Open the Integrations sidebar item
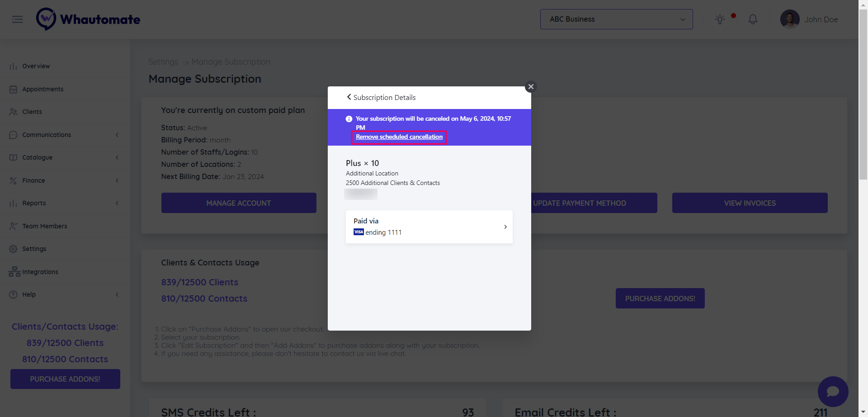This screenshot has width=868, height=417. click(x=40, y=272)
